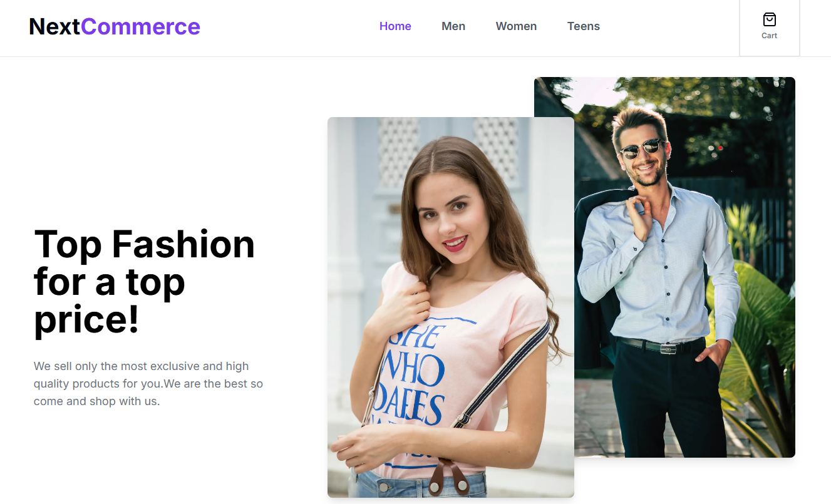Screen dimensions: 831x504
Task: Click the "come and shop with us." text
Action: coord(96,401)
